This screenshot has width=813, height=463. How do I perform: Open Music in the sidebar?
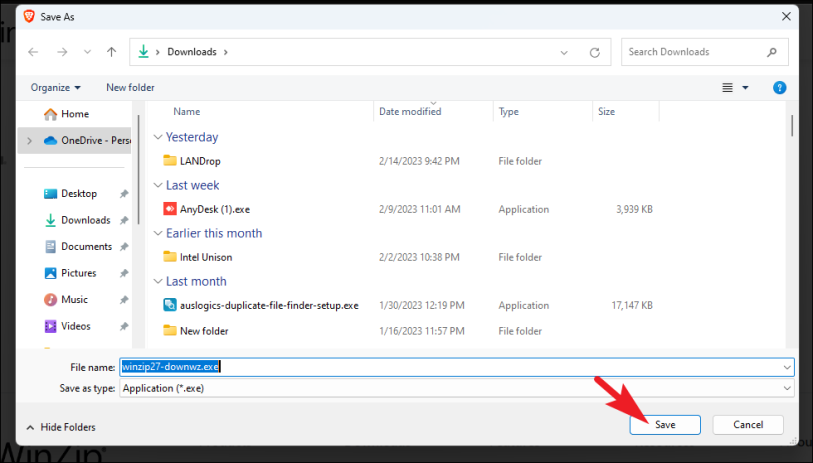(x=74, y=299)
